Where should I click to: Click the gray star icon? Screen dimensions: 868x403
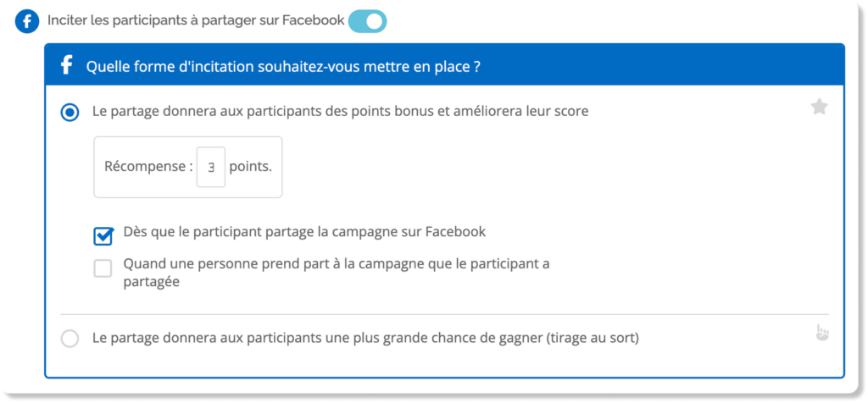click(x=819, y=107)
